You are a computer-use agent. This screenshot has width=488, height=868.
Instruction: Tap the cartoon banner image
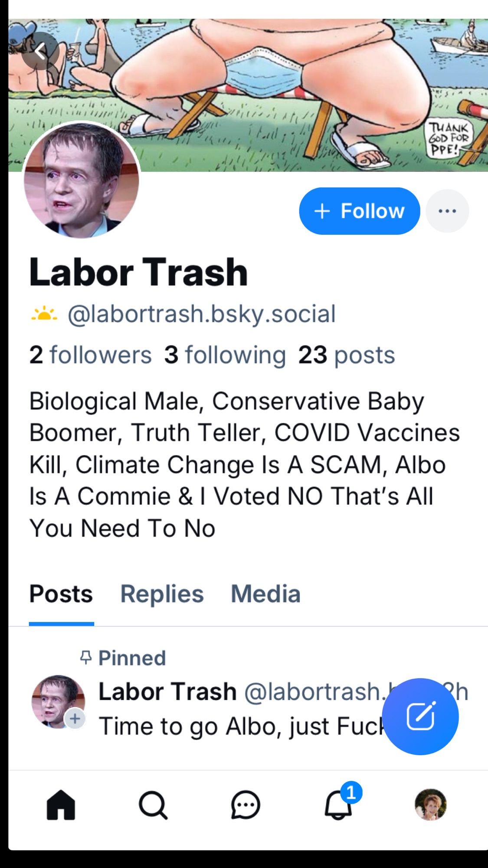[278, 87]
